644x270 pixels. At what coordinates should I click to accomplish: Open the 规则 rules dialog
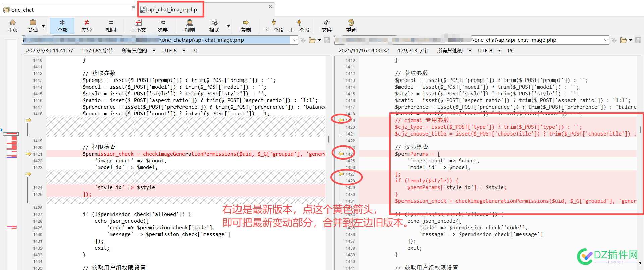pos(190,26)
